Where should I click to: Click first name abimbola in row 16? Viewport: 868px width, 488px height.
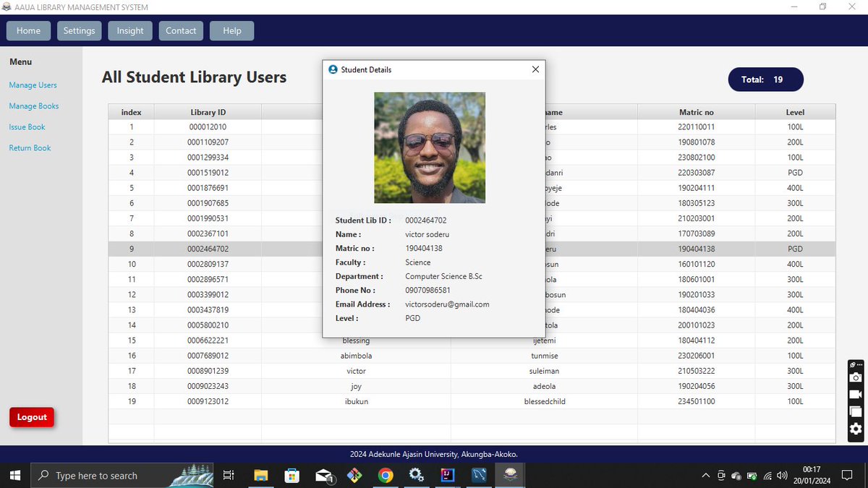(356, 356)
